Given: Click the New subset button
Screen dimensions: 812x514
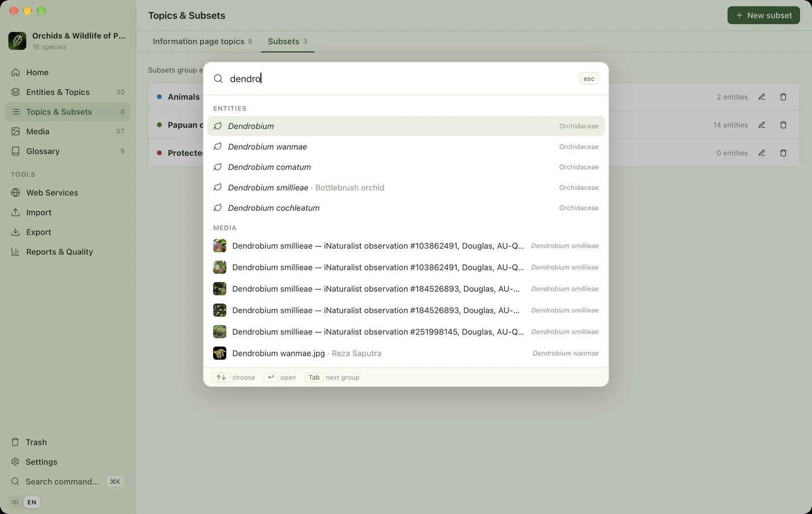Looking at the screenshot, I should tap(763, 15).
